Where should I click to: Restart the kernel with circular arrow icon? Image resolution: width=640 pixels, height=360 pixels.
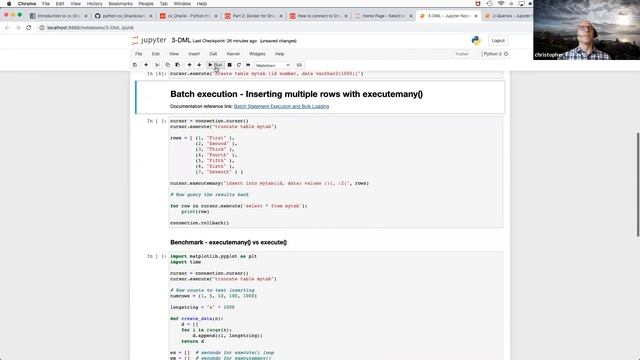(239, 65)
